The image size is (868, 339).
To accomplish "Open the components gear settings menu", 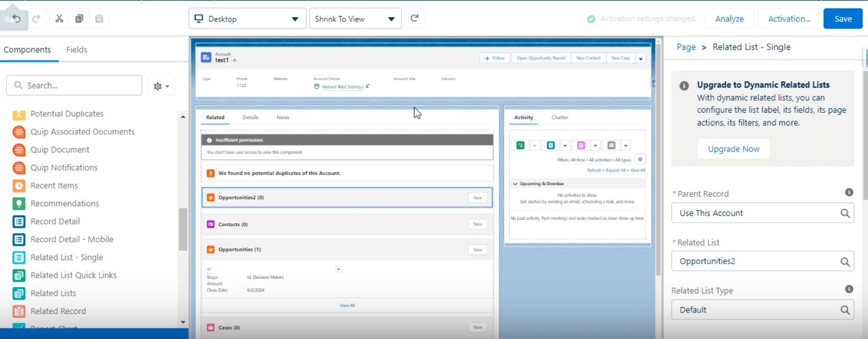I will coord(161,86).
